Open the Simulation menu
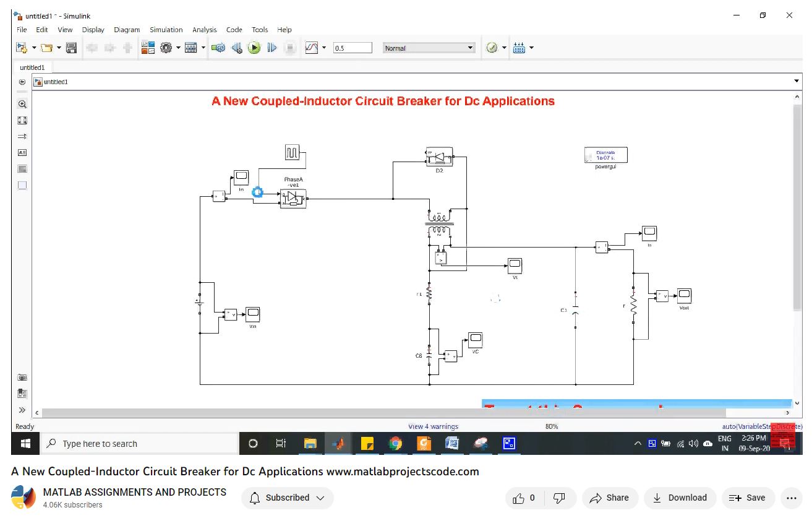 (166, 30)
